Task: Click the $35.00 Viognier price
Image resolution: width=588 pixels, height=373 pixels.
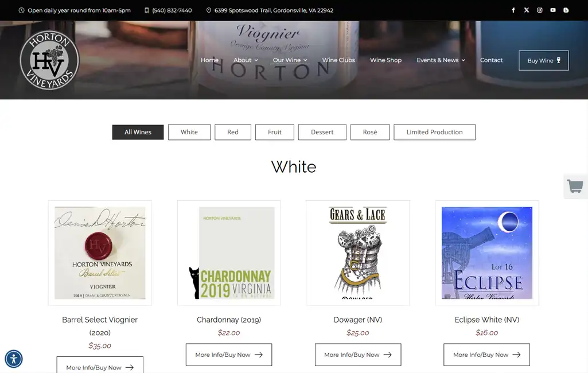Action: [100, 345]
